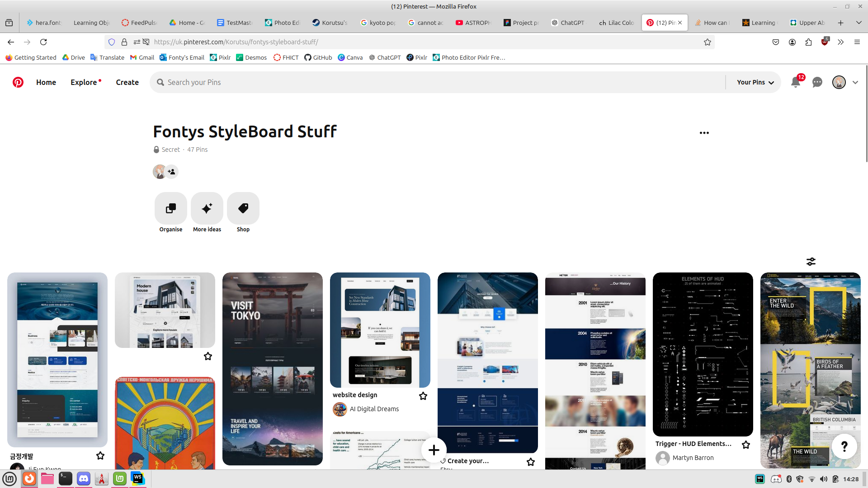This screenshot has width=868, height=488.
Task: Open the Shop section of the board
Action: [x=243, y=209]
